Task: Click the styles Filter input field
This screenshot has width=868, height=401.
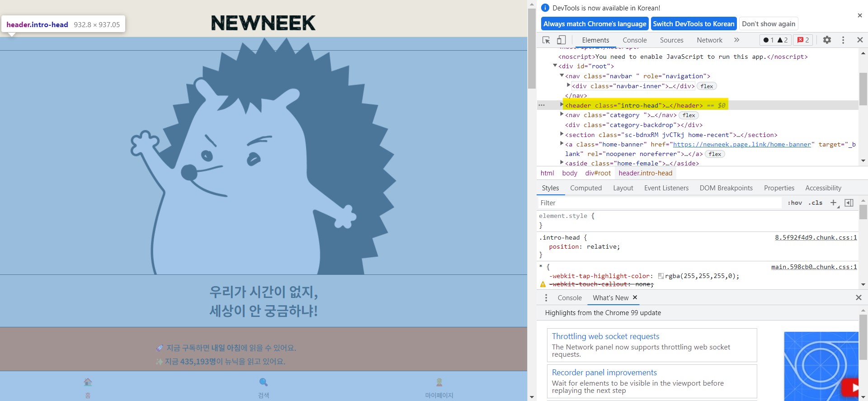Action: tap(660, 203)
